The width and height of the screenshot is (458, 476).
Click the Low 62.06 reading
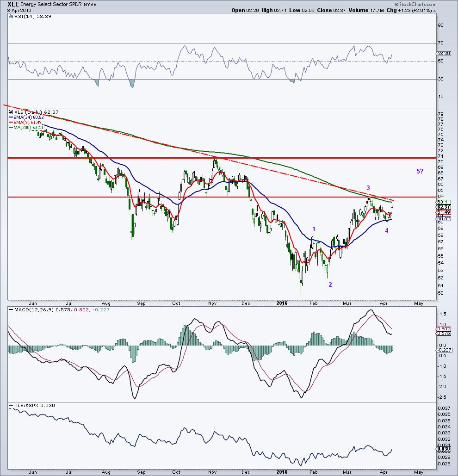302,10
